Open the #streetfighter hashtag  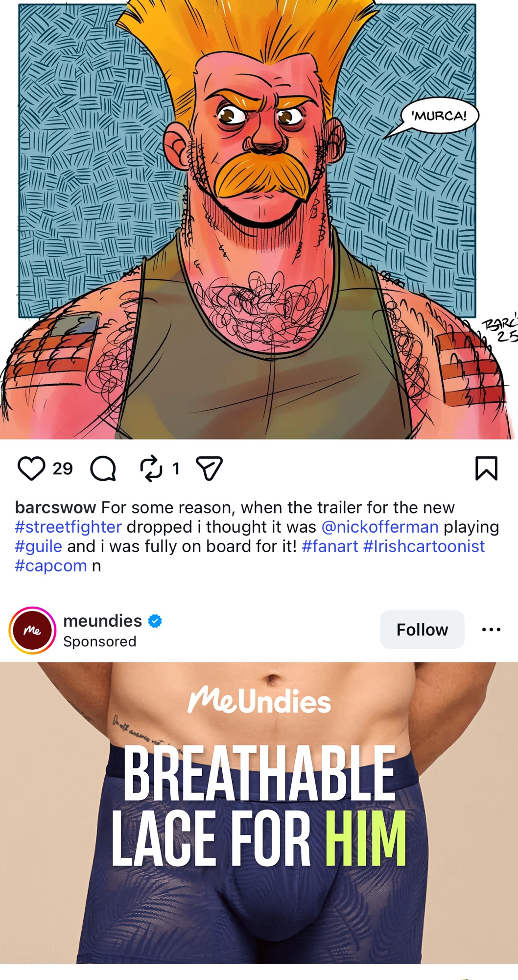[68, 527]
